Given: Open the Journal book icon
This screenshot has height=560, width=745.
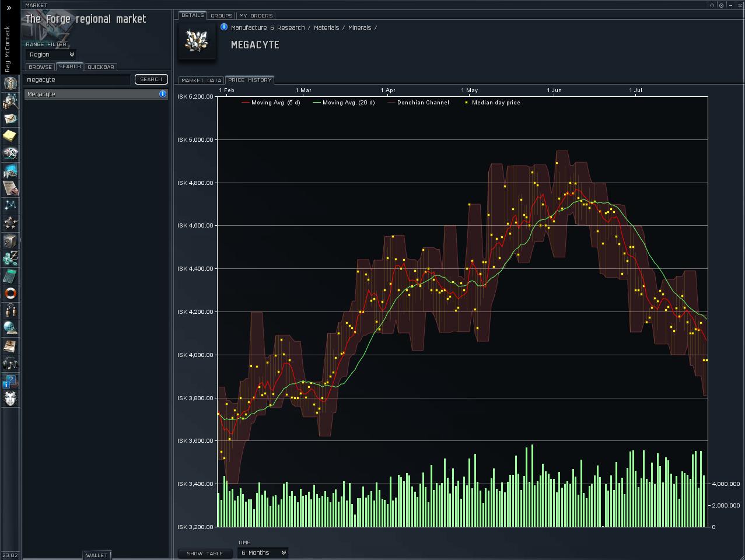Looking at the screenshot, I should tap(10, 345).
